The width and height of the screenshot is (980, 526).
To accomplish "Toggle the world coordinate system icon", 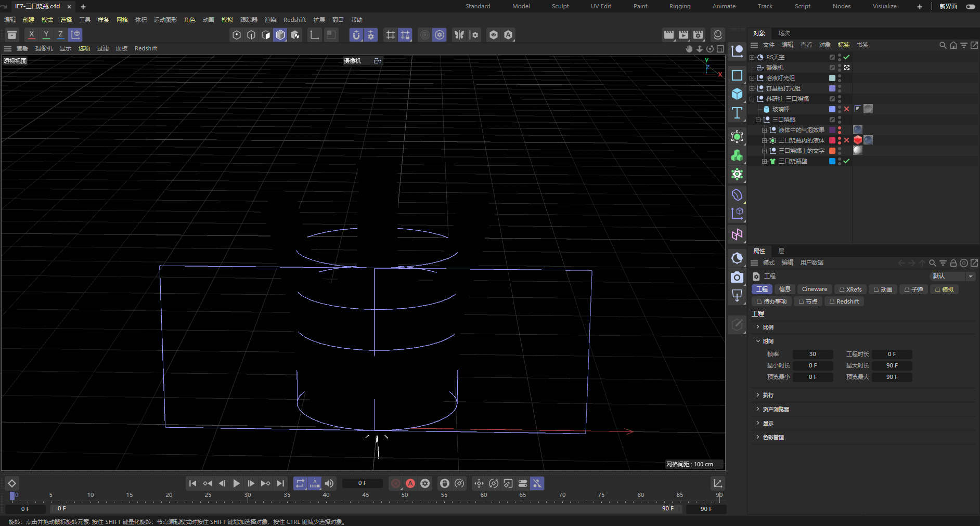I will click(75, 35).
